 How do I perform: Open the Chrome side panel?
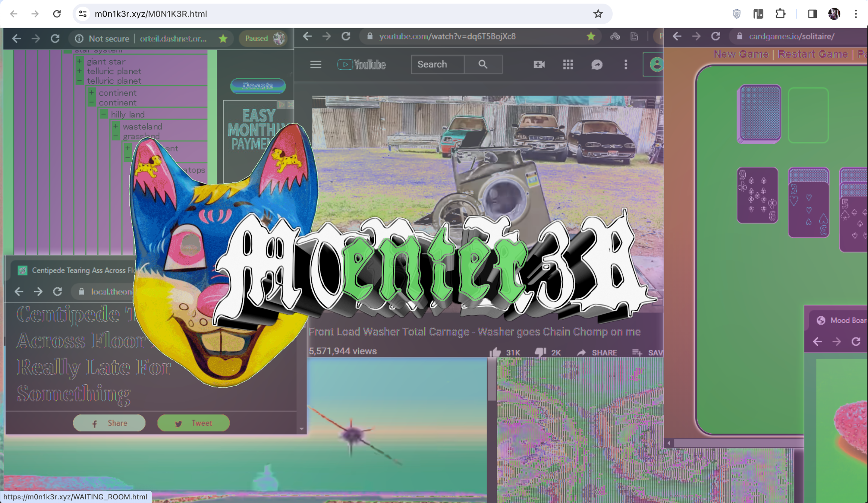812,14
